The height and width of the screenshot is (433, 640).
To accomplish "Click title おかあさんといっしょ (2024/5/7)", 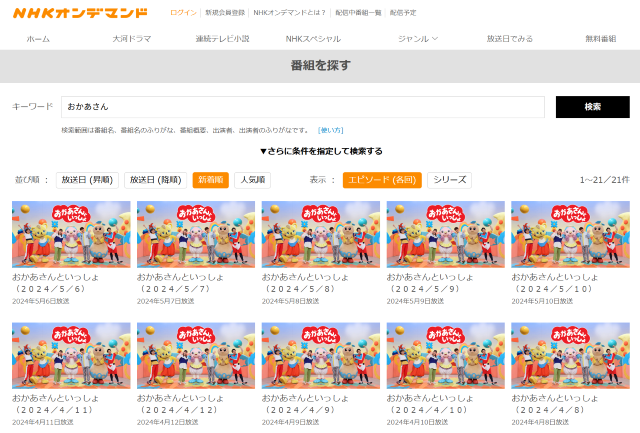I will tap(180, 283).
